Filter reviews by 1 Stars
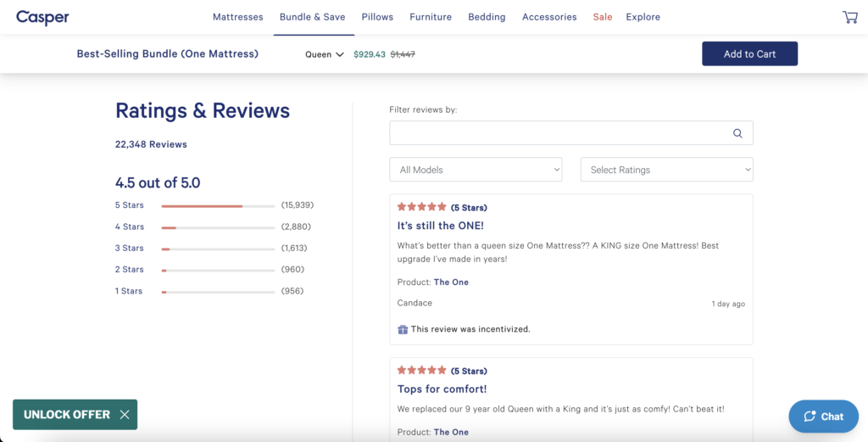Image resolution: width=868 pixels, height=442 pixels. click(129, 291)
